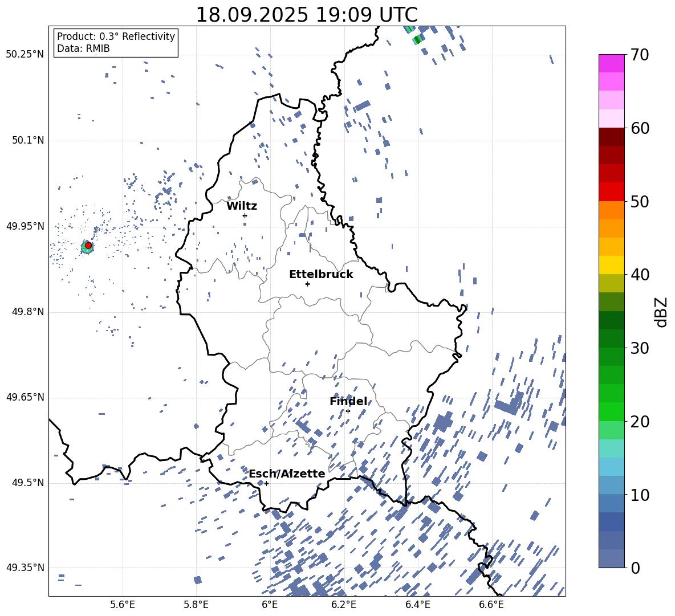Select the Ettelbruck map label
The image size is (675, 616).
[x=321, y=275]
